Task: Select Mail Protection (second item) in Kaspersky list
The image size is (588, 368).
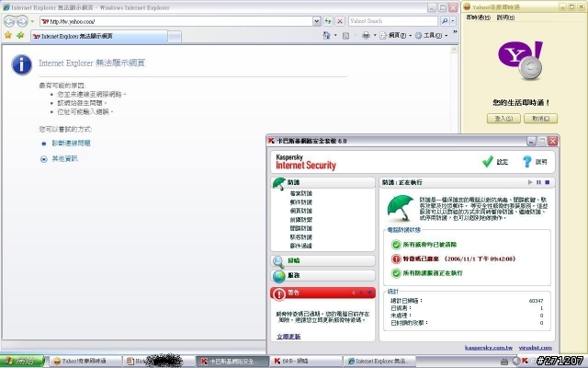Action: [300, 202]
